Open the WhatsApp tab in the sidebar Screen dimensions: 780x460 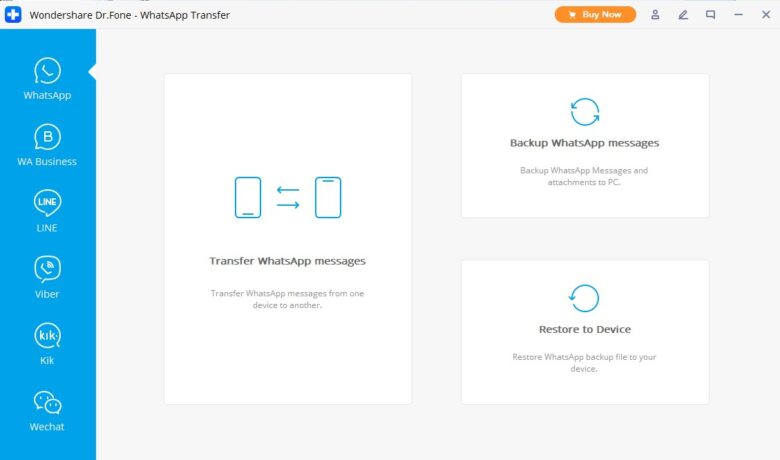tap(47, 79)
